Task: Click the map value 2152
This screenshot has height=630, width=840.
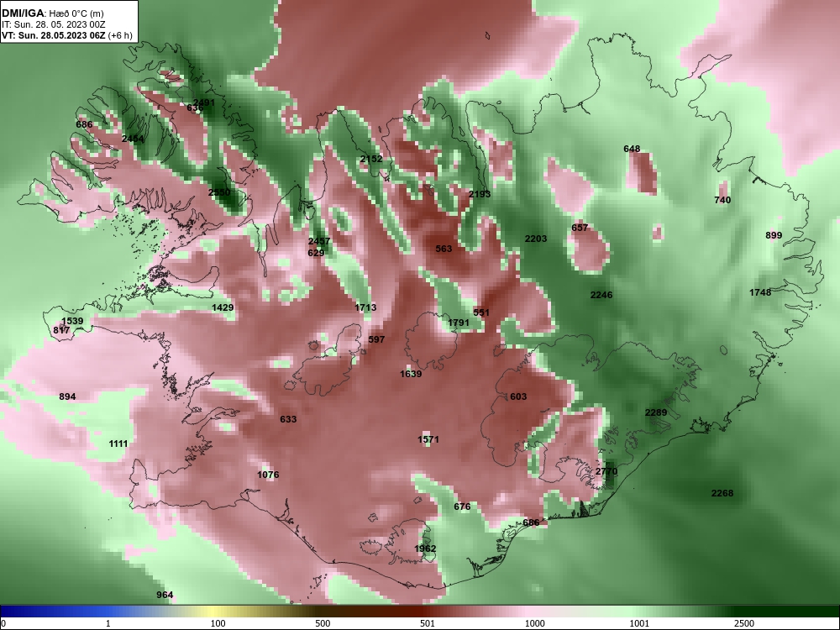Action: 371,159
